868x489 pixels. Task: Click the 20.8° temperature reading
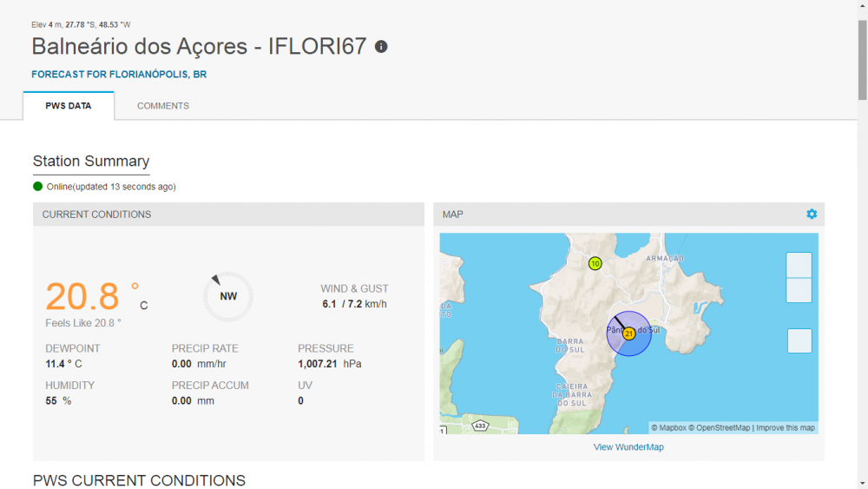click(x=83, y=297)
